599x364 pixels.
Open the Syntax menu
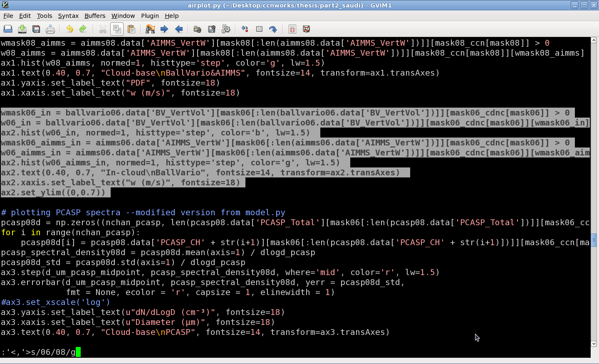coord(68,16)
